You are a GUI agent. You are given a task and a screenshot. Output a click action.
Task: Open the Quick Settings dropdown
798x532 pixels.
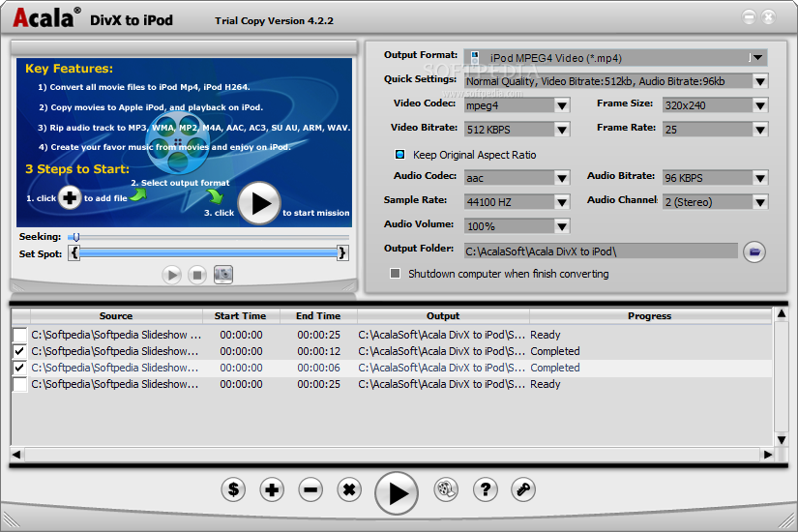point(760,81)
